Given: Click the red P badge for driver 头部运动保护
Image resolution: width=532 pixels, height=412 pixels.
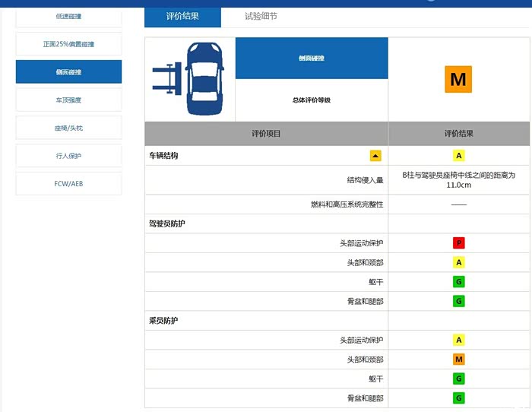Looking at the screenshot, I should click(x=458, y=243).
